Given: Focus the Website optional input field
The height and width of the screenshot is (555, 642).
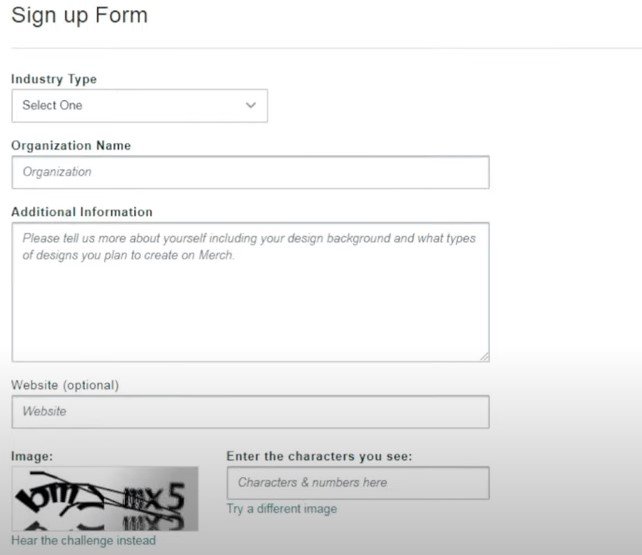Looking at the screenshot, I should 251,412.
